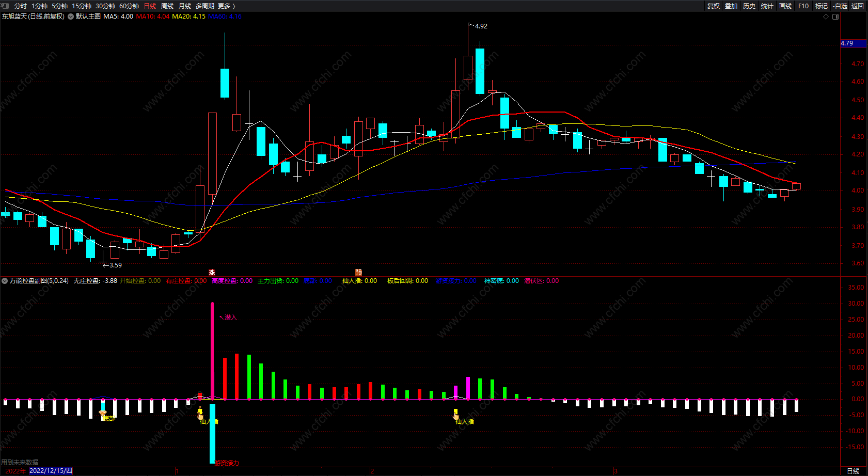Click the 用到未来数据 warning text
Image resolution: width=868 pixels, height=476 pixels.
20,463
